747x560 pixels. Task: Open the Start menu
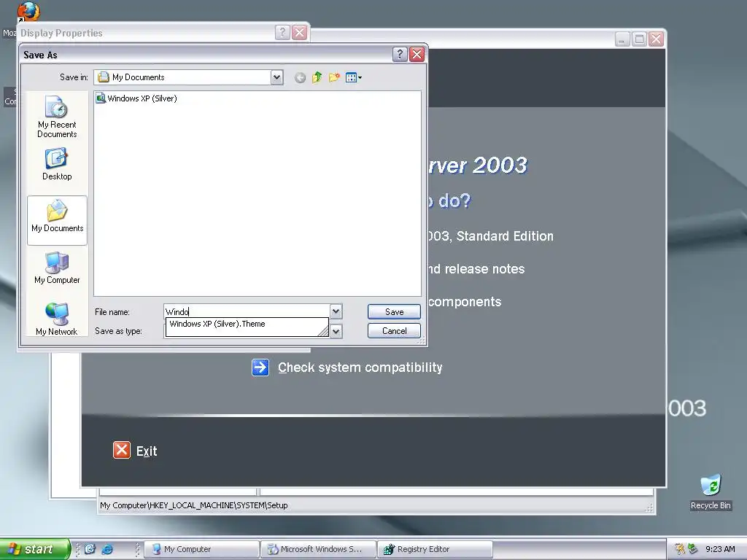pos(34,549)
